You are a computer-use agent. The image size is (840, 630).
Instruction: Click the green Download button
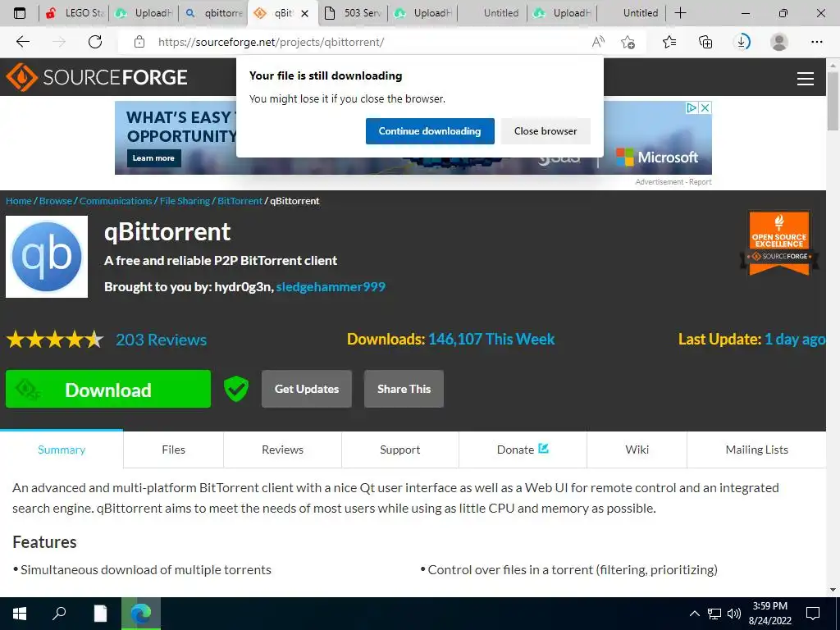coord(108,389)
